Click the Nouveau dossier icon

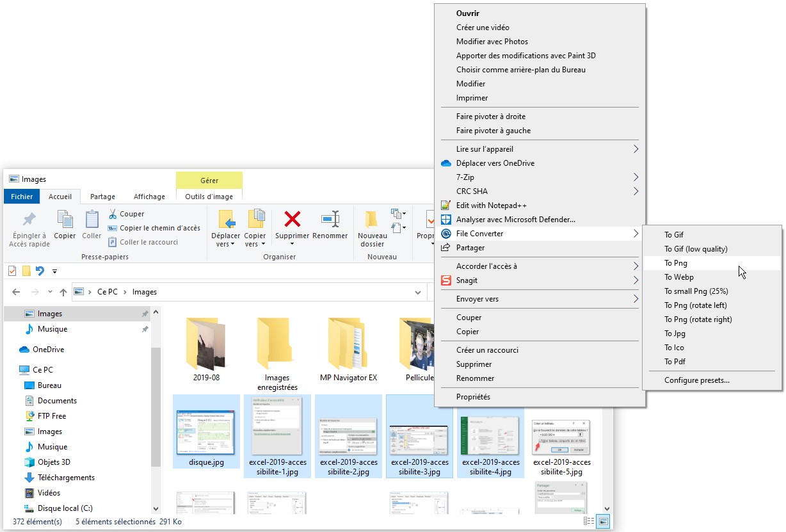[372, 220]
